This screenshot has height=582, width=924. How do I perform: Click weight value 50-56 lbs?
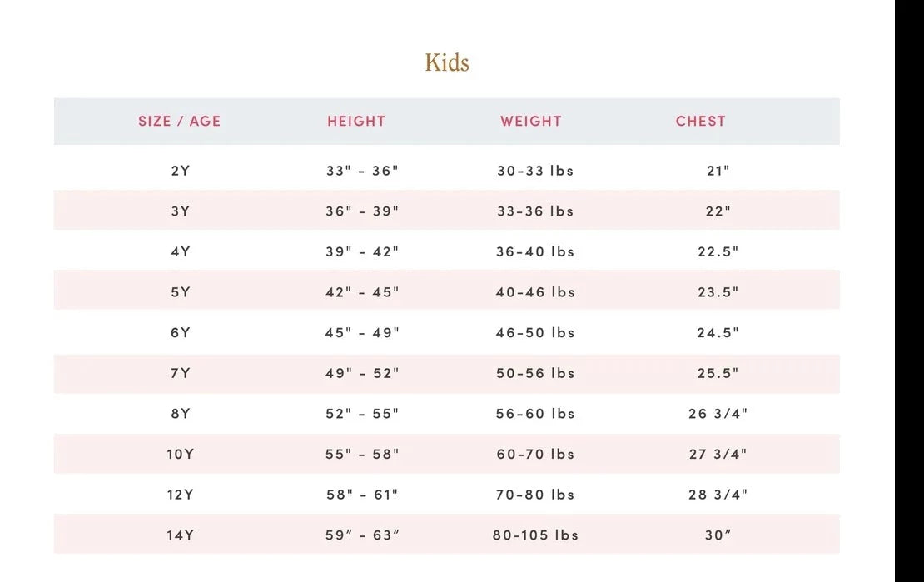pyautogui.click(x=535, y=373)
